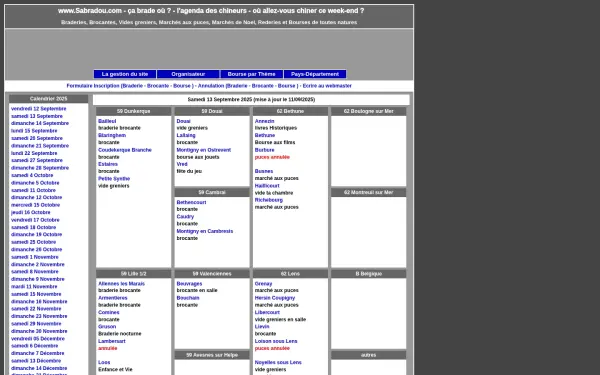Open Coudekerque Branche event link

[125, 150]
